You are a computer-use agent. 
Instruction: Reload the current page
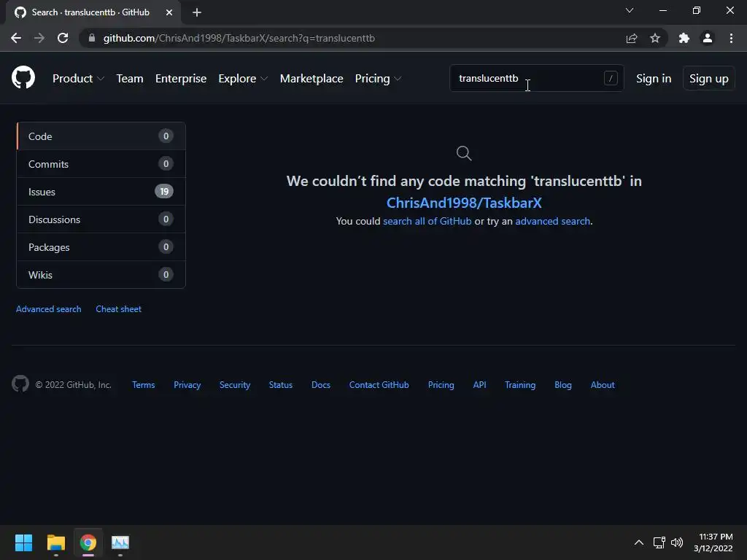(63, 38)
